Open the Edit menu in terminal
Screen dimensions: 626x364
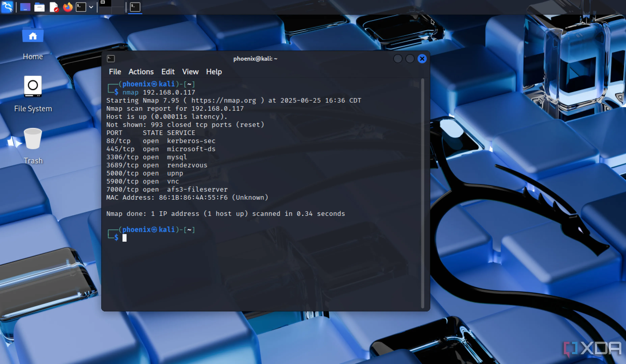pyautogui.click(x=168, y=72)
